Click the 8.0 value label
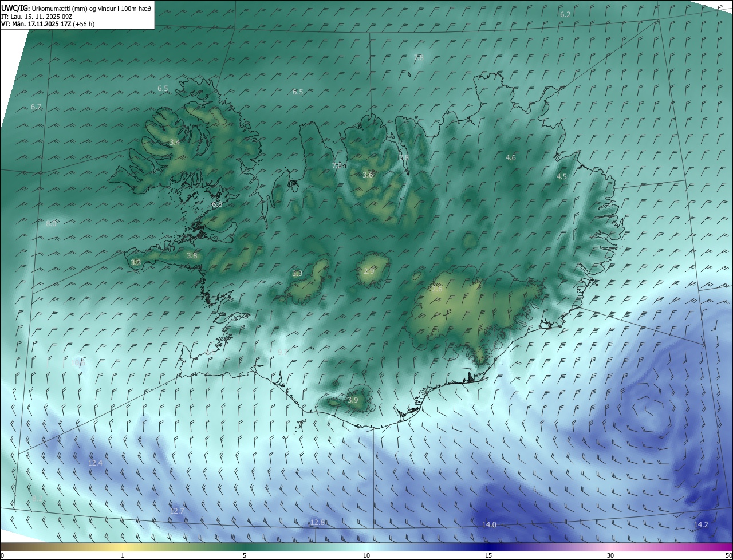The height and width of the screenshot is (560, 733). click(51, 224)
